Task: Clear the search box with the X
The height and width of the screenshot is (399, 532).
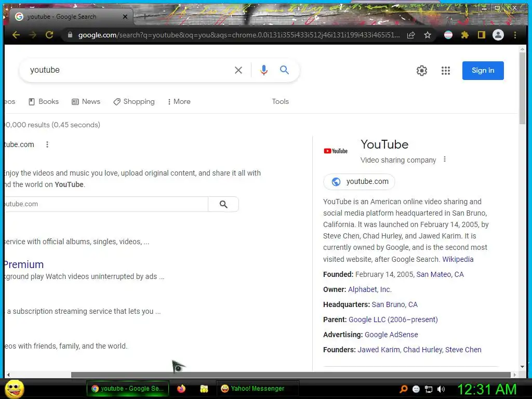Action: point(238,70)
